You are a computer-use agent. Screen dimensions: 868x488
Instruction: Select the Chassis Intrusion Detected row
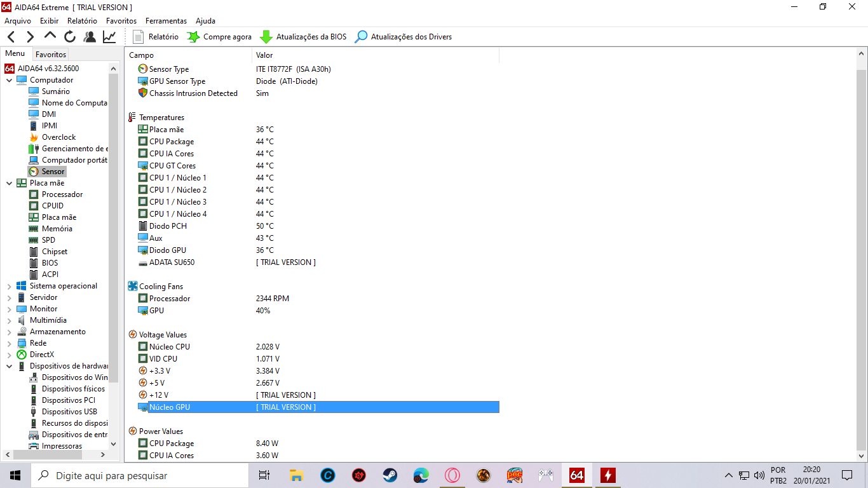pyautogui.click(x=312, y=93)
